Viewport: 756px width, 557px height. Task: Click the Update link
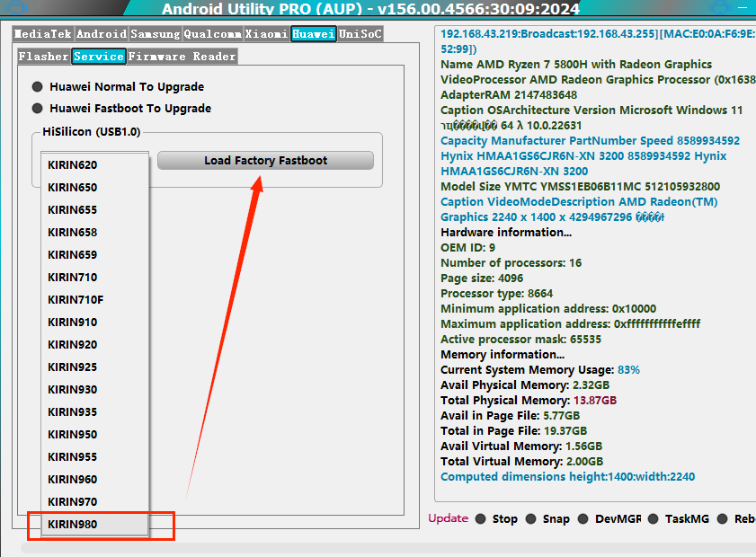coord(449,518)
